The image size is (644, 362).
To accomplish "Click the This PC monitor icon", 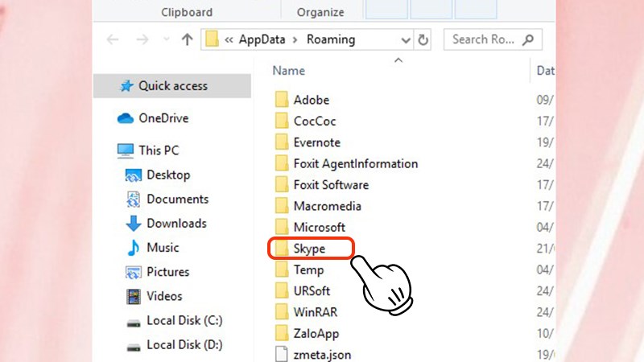I will click(126, 150).
